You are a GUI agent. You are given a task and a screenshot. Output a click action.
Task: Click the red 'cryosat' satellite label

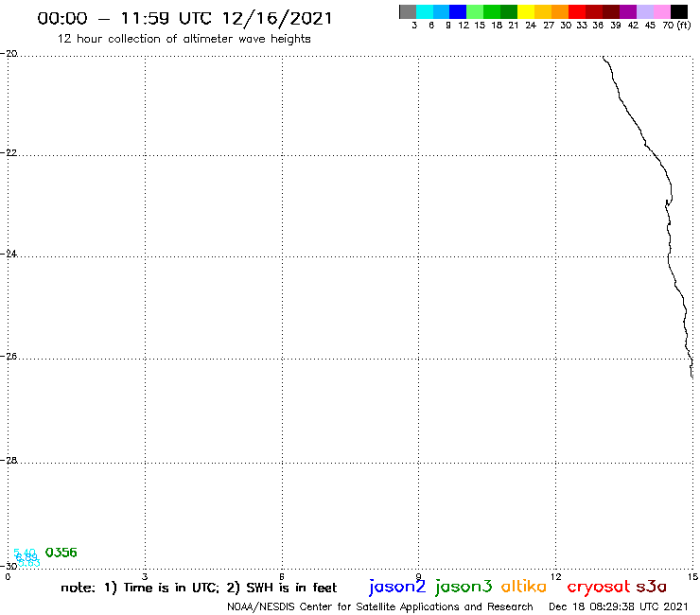tap(599, 588)
